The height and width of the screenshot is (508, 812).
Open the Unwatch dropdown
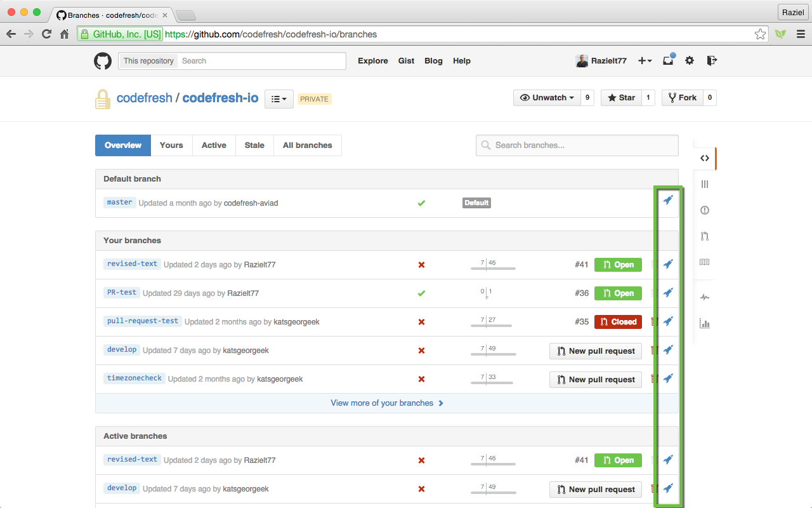click(547, 98)
